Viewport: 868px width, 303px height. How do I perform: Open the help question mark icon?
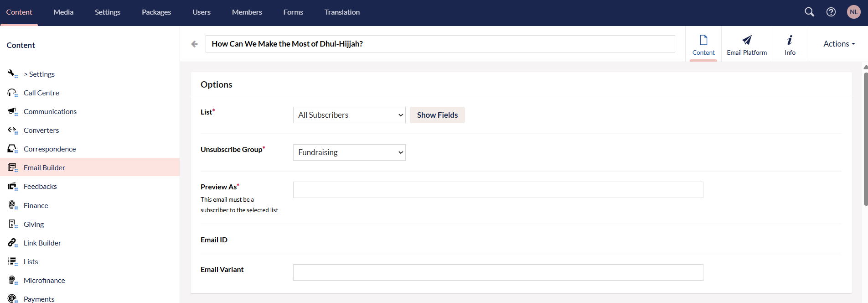(x=831, y=12)
